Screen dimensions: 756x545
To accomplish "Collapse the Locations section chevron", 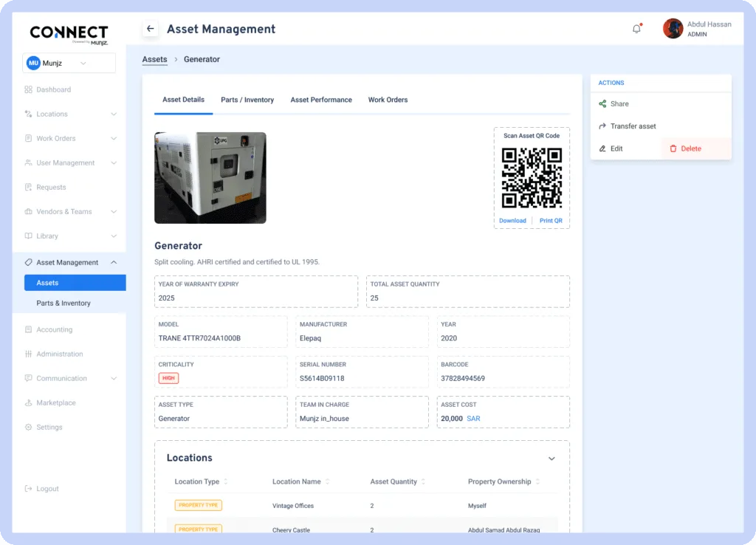I will pyautogui.click(x=551, y=459).
